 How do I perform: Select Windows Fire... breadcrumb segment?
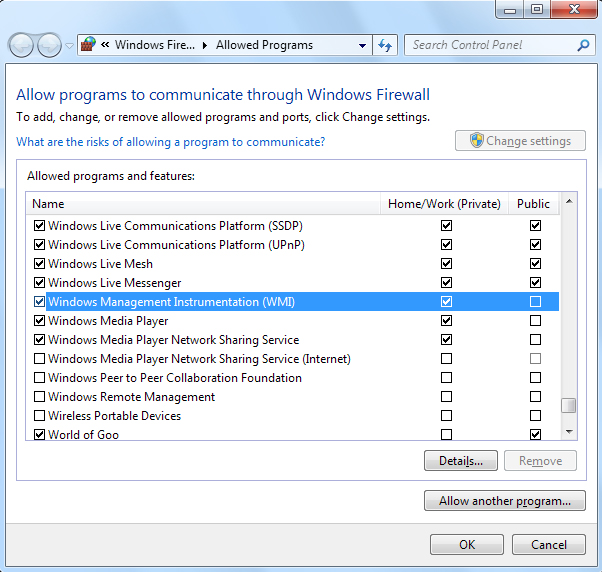[155, 45]
